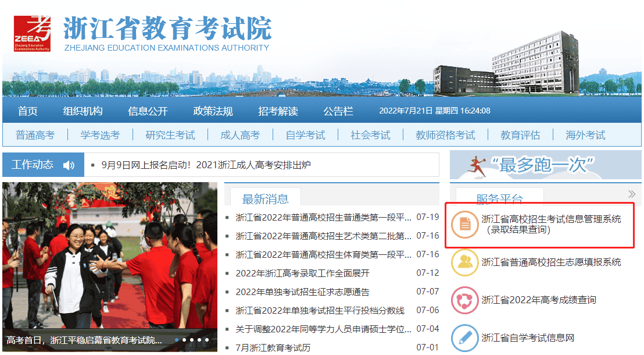The image size is (644, 355).
Task: Open 浙江省自学考试信息网 link
Action: tap(528, 338)
